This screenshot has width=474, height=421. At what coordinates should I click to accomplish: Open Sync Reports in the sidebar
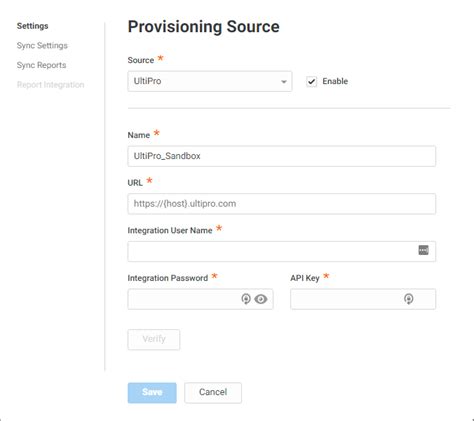41,65
